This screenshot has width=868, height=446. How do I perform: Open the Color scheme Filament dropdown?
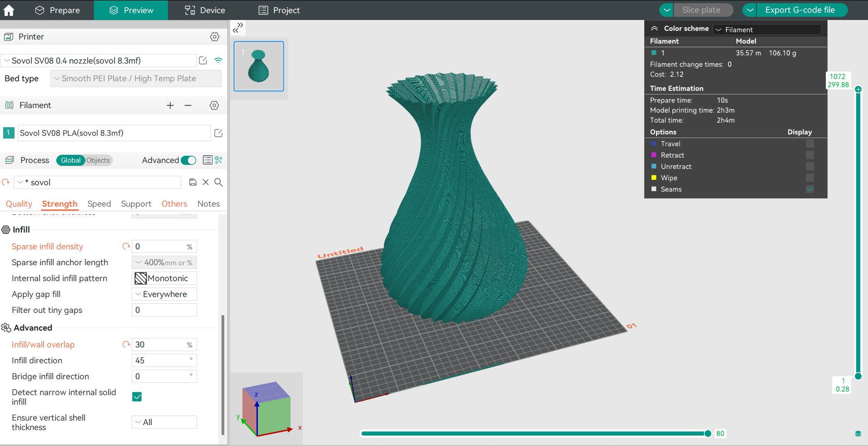click(x=767, y=30)
